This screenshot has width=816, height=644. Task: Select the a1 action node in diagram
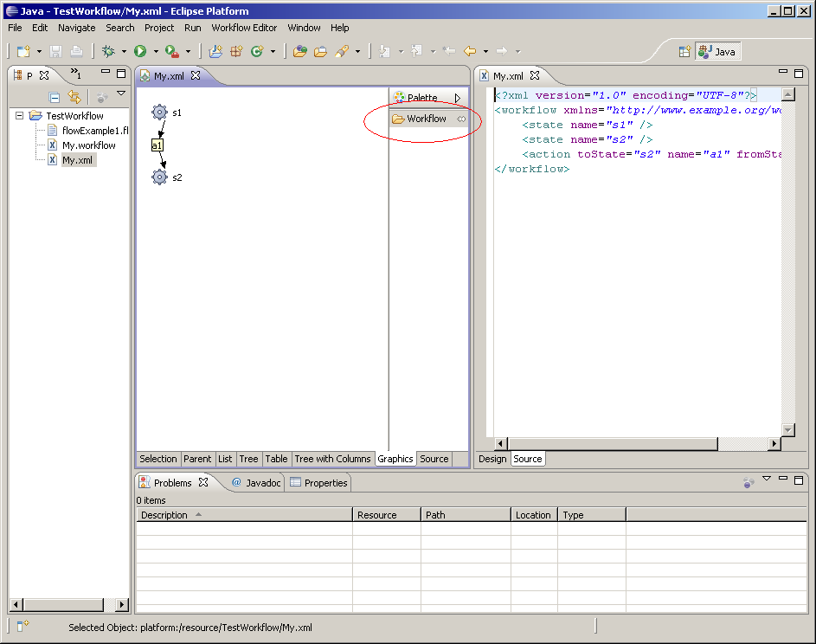157,145
